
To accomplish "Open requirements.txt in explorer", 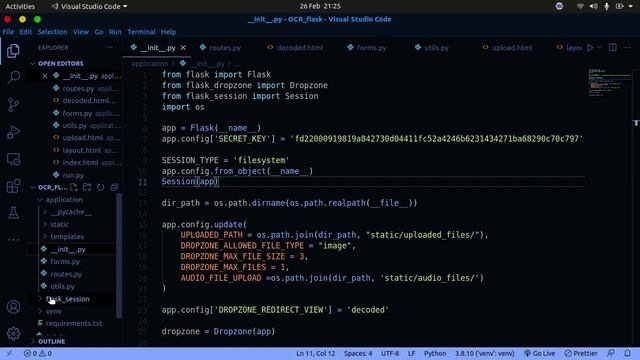I will point(74,323).
